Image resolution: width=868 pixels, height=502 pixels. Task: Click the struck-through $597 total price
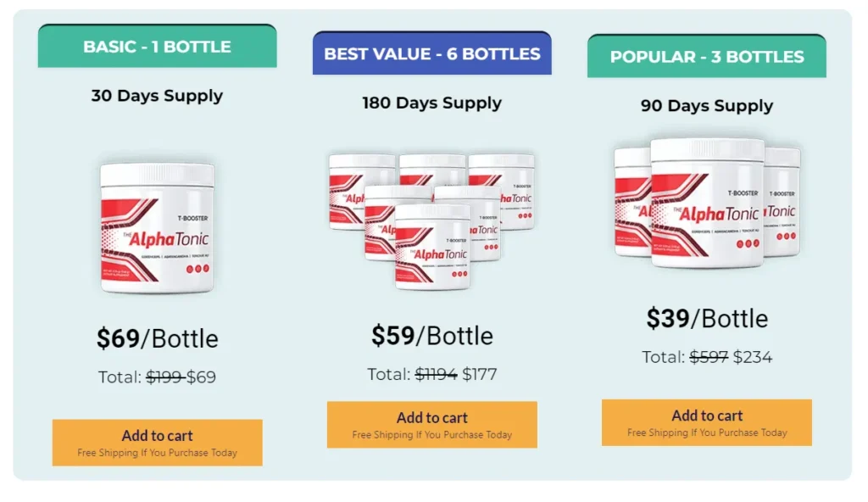[x=709, y=357]
